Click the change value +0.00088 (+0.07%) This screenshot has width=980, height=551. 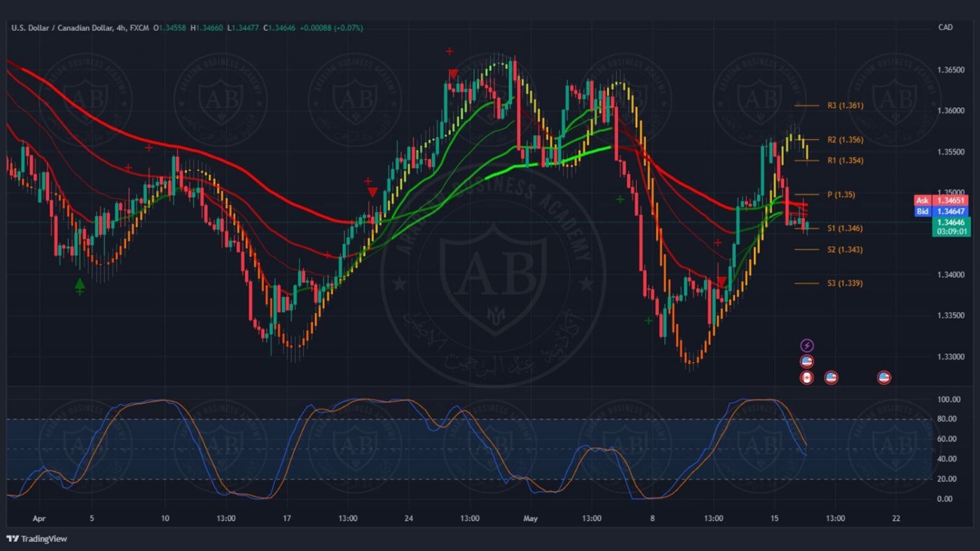[331, 28]
